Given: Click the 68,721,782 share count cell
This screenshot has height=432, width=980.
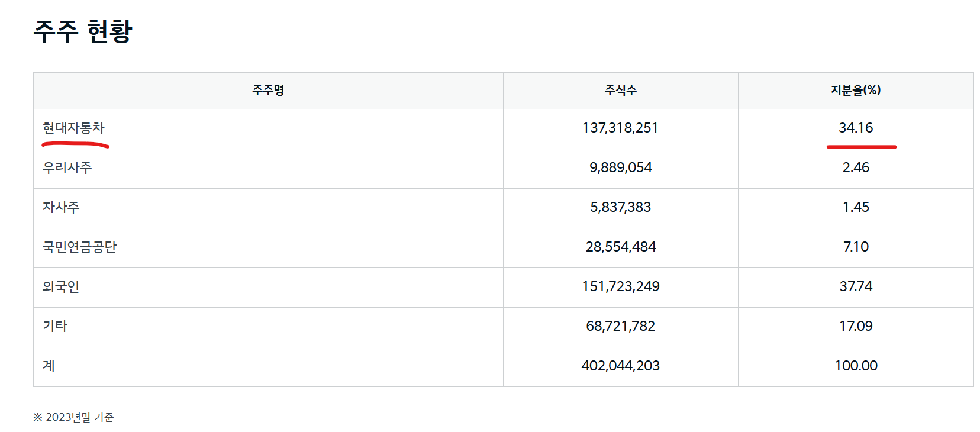Looking at the screenshot, I should pos(620,326).
